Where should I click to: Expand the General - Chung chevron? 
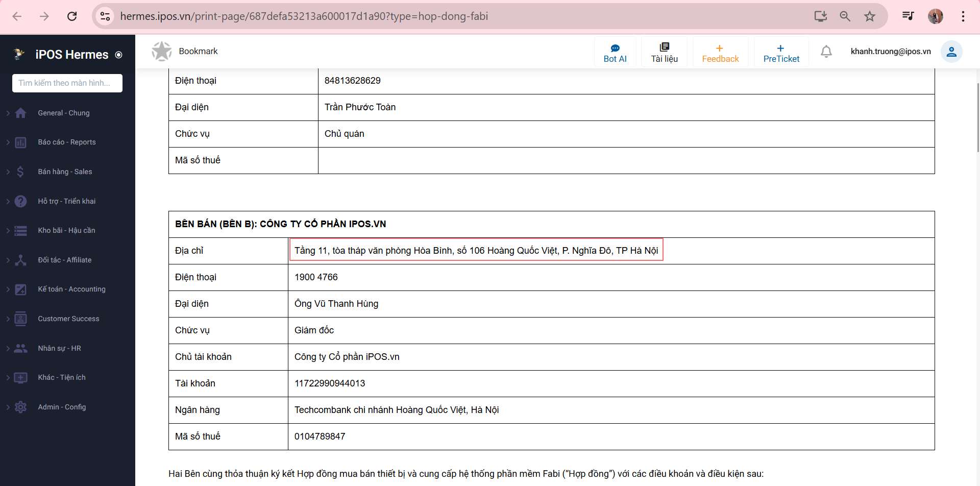click(x=8, y=113)
